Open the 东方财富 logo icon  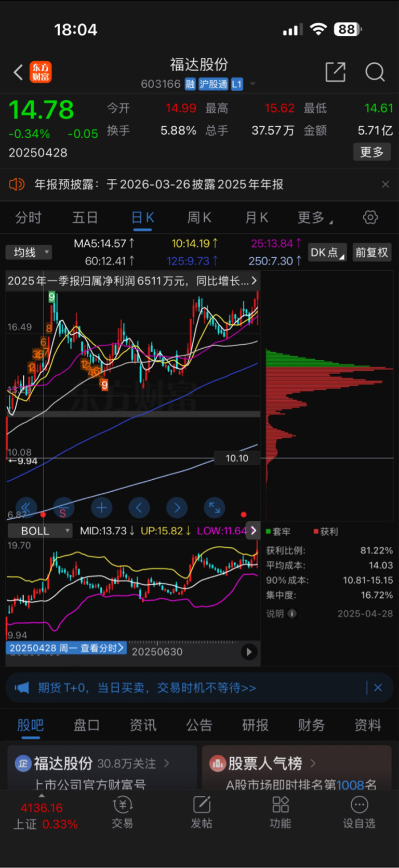41,72
